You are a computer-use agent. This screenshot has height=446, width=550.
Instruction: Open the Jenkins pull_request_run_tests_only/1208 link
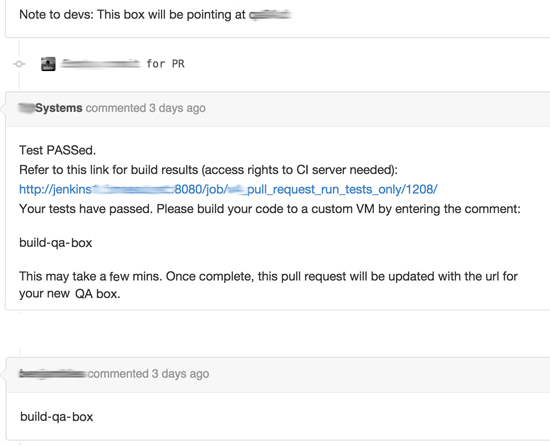(228, 189)
